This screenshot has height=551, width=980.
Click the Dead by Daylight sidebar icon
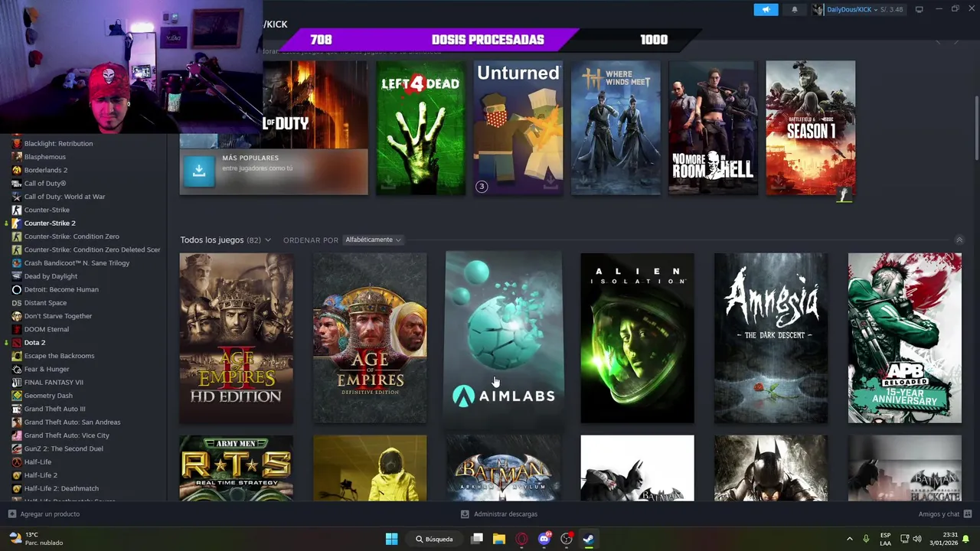tap(16, 276)
